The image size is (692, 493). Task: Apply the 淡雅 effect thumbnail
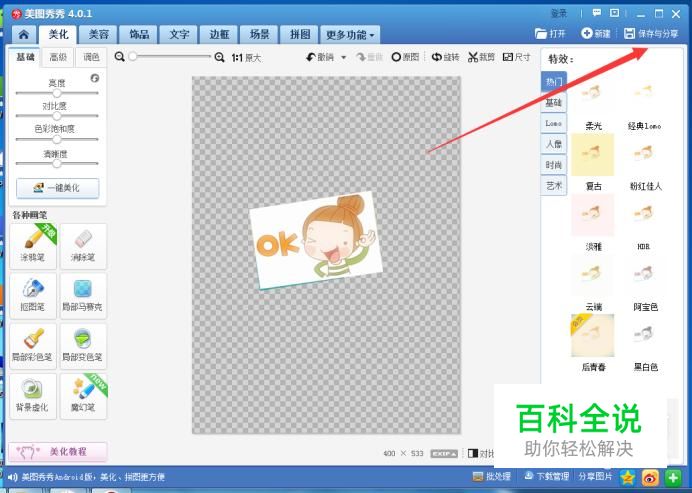point(592,215)
